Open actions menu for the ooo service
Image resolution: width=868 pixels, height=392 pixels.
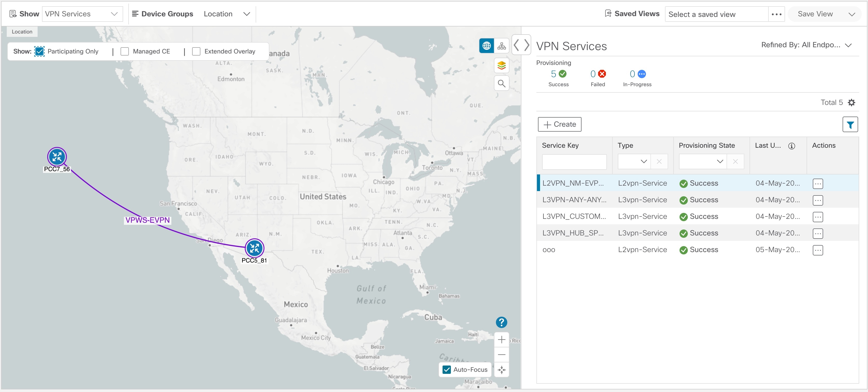coord(818,250)
